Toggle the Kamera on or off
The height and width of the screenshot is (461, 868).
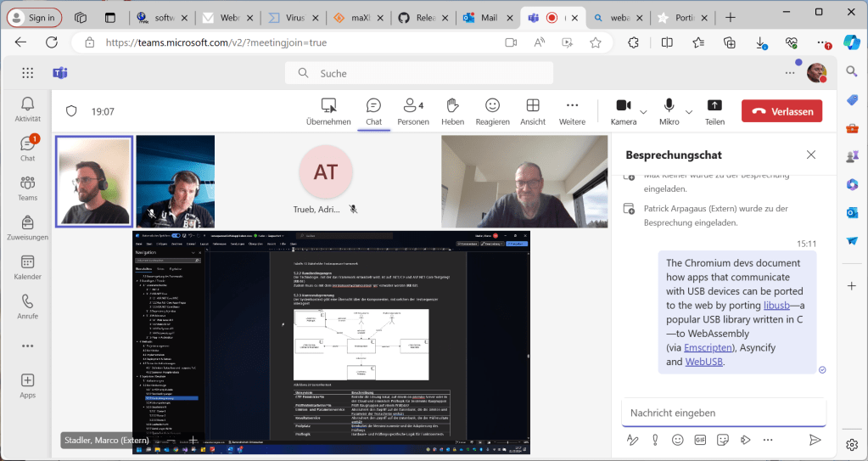[624, 110]
